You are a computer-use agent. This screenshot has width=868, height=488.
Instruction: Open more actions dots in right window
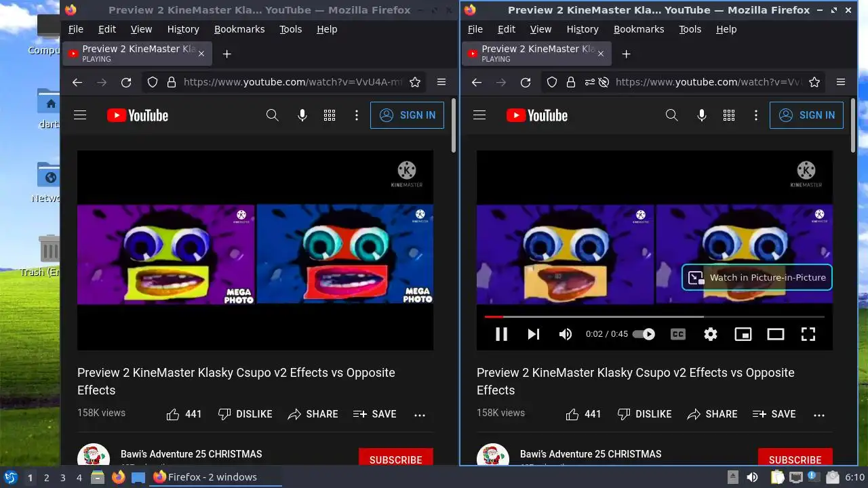tap(819, 415)
